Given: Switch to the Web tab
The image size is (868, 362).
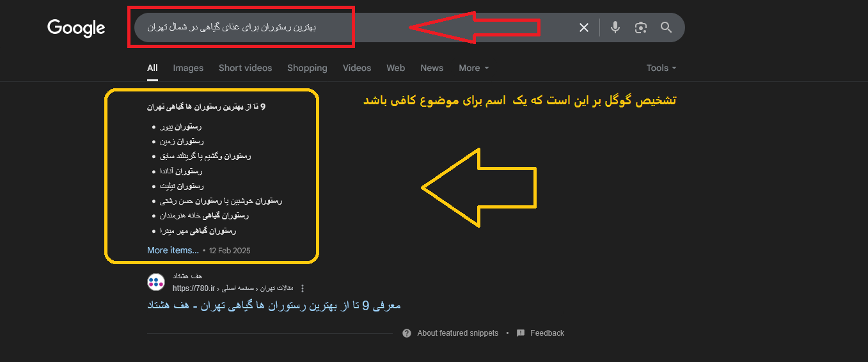Looking at the screenshot, I should (x=395, y=68).
